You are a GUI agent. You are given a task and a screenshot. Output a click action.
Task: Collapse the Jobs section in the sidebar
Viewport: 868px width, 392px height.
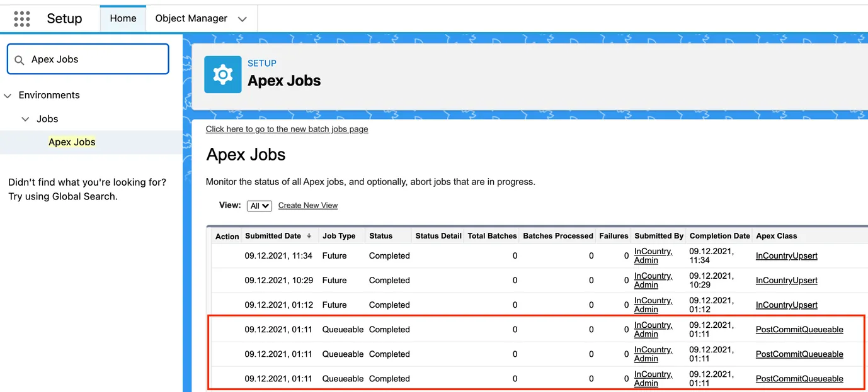25,118
